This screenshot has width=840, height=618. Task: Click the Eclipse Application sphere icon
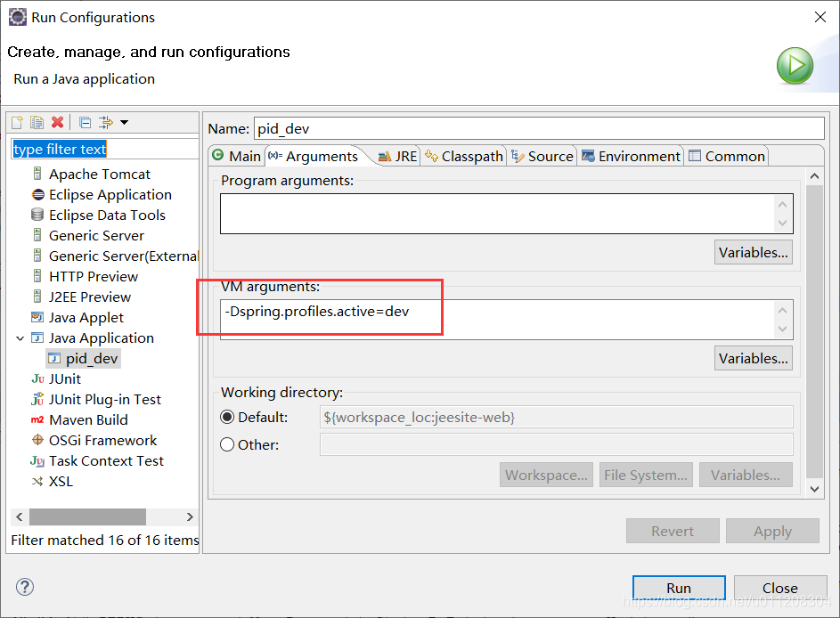pyautogui.click(x=37, y=194)
